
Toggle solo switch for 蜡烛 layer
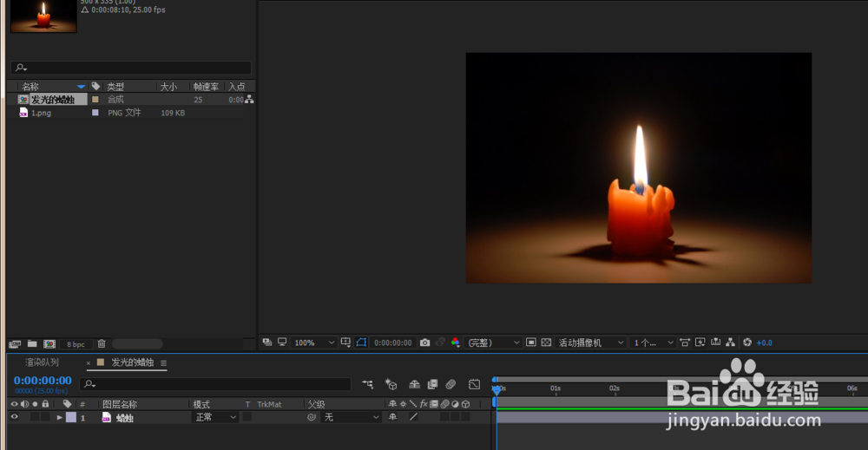(x=35, y=417)
